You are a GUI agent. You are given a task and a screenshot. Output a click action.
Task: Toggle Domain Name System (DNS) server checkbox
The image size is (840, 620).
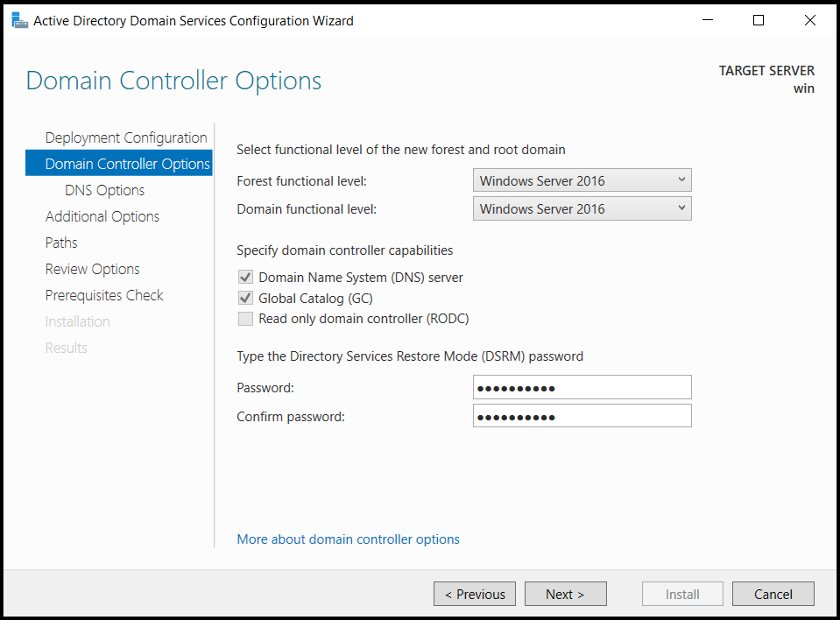pyautogui.click(x=245, y=278)
